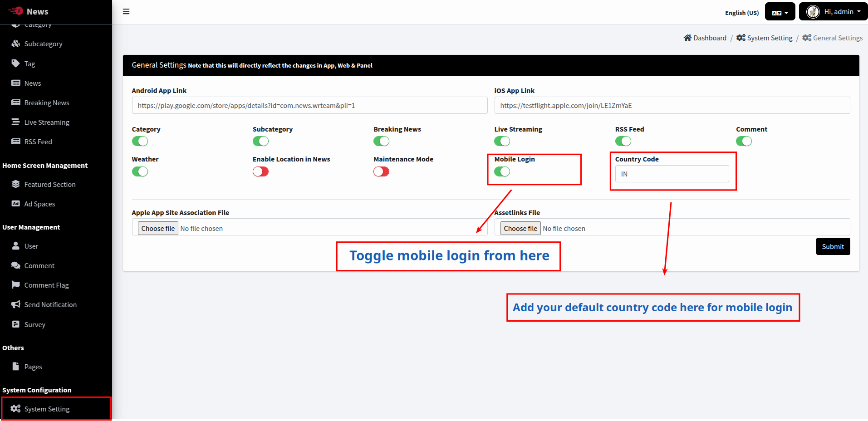Open Breaking News from the sidebar
Image resolution: width=868 pixels, height=421 pixels.
tap(47, 103)
